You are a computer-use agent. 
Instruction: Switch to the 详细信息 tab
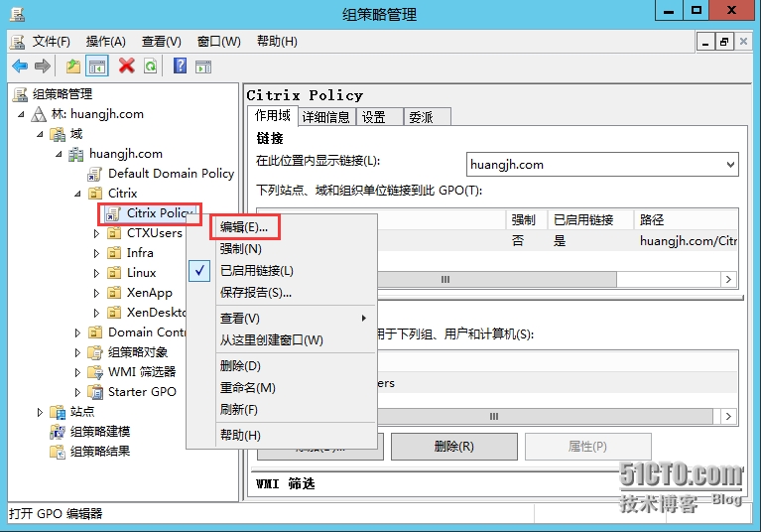click(x=325, y=117)
